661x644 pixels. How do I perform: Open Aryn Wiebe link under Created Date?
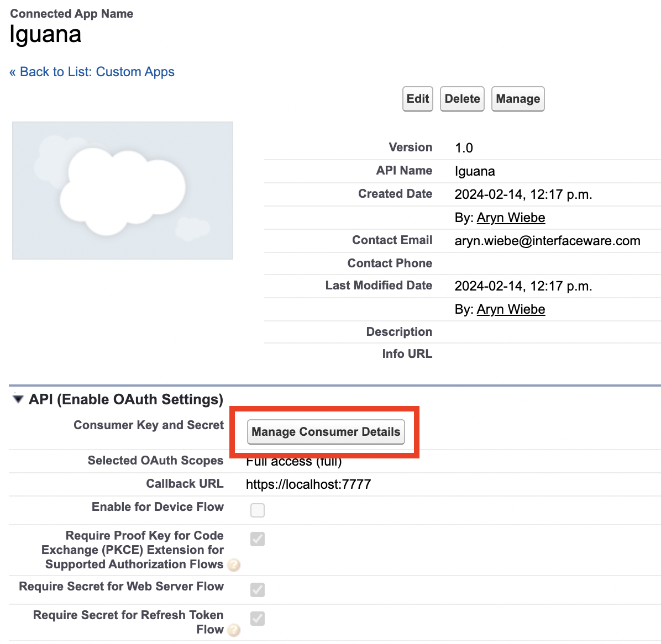[511, 218]
